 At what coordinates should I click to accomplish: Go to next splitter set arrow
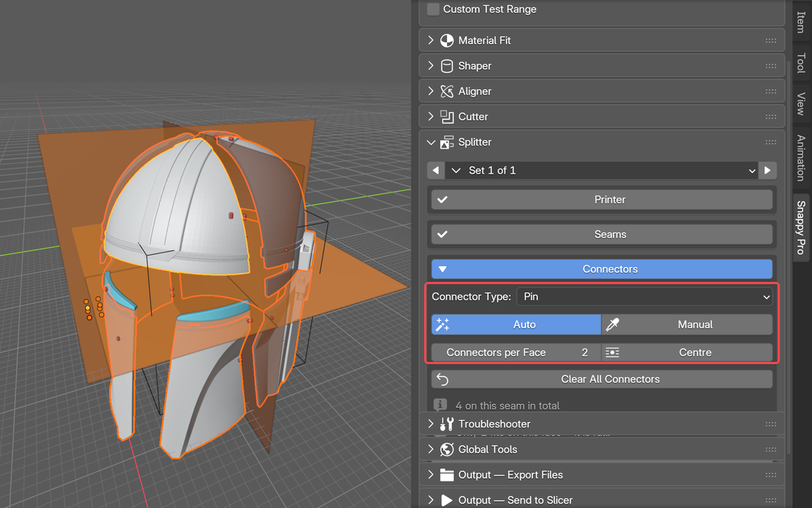(x=767, y=171)
